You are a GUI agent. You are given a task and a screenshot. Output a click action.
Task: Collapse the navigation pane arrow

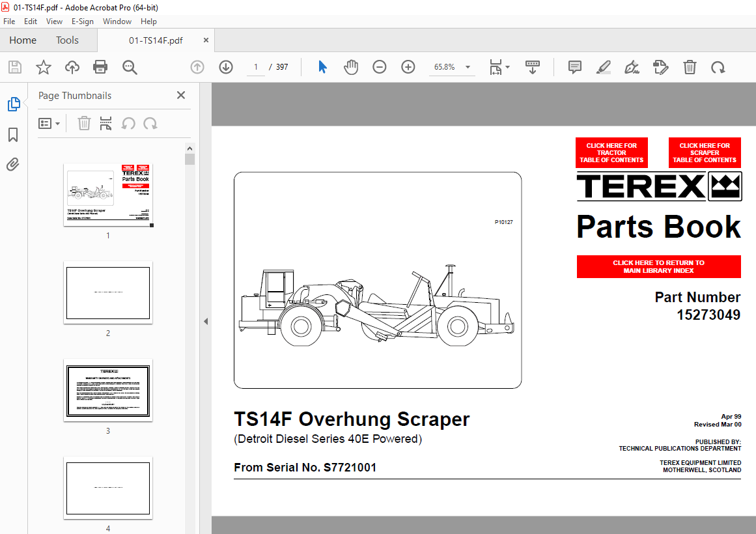click(x=206, y=321)
